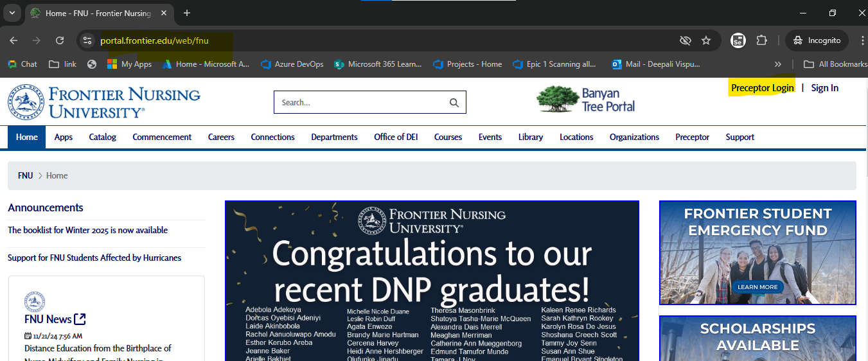
Task: Open the Frontier Student Emergency Fund banner
Action: [757, 252]
